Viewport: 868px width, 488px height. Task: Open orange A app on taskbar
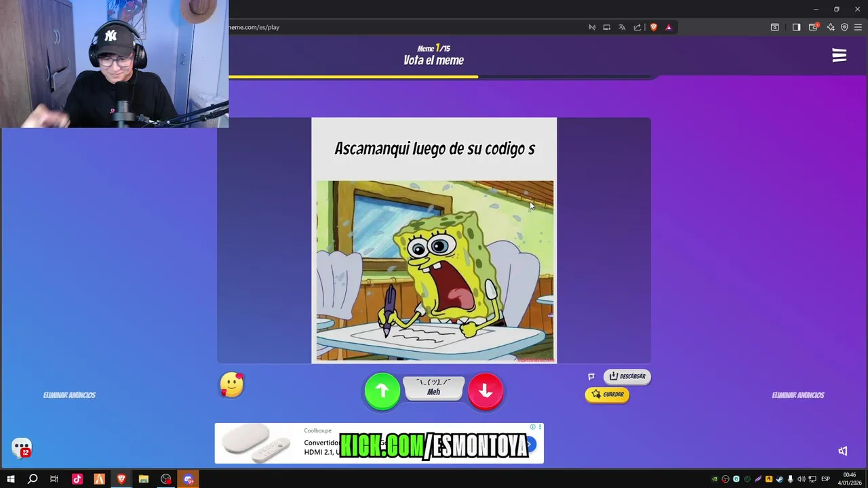click(99, 479)
